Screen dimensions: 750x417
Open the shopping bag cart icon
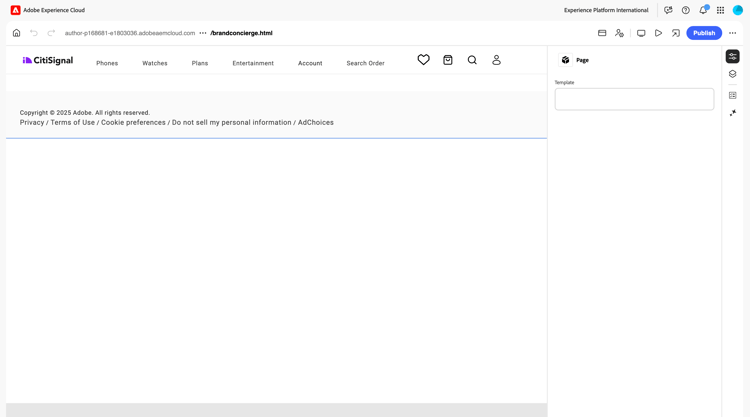coord(448,60)
